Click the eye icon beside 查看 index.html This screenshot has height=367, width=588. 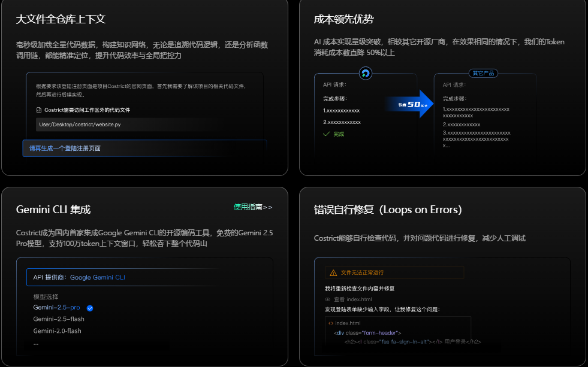click(x=327, y=299)
